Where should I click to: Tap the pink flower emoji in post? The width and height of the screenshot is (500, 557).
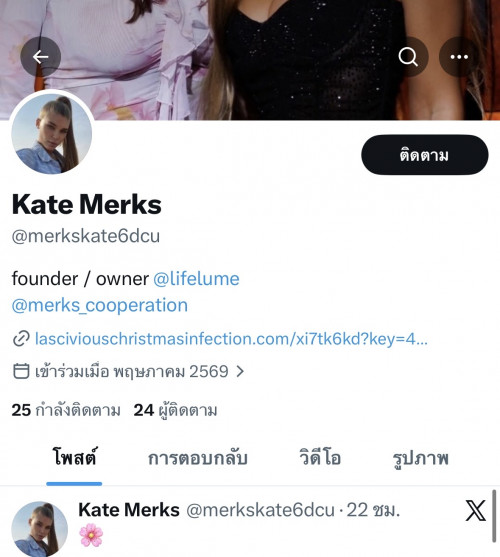91,535
